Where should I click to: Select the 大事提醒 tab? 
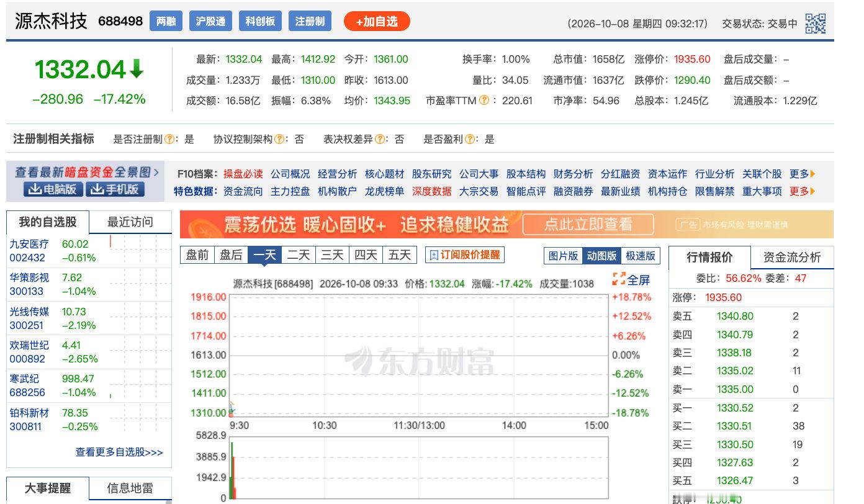pyautogui.click(x=48, y=488)
